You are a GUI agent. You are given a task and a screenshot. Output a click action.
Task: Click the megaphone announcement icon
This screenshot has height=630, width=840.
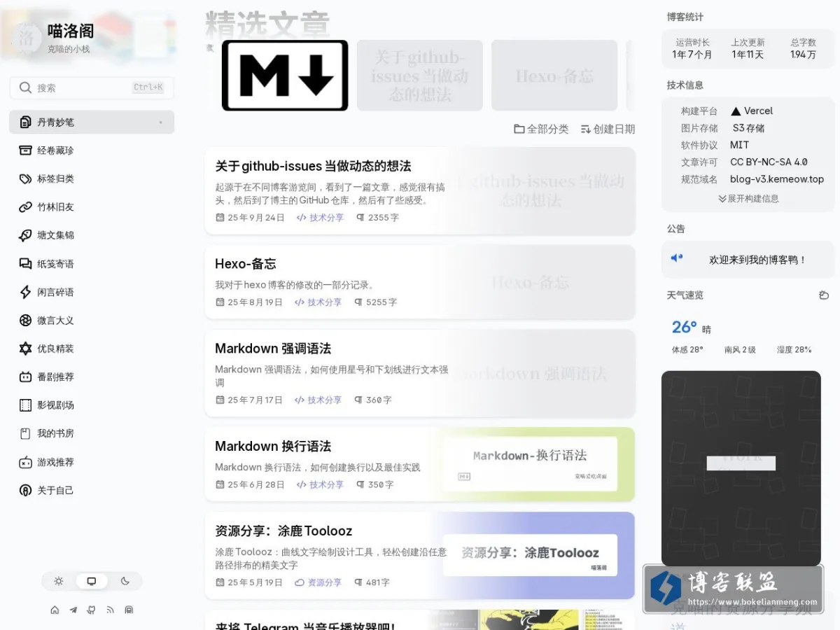point(676,258)
